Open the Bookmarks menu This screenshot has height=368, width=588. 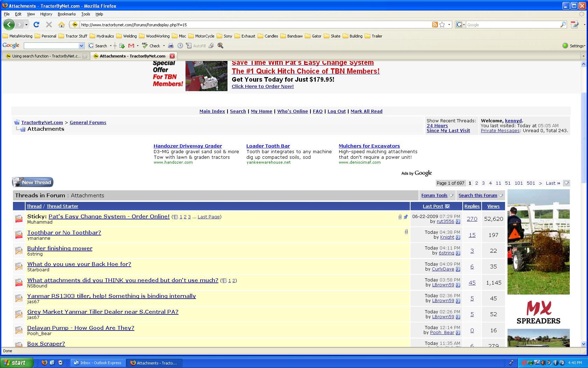(66, 14)
